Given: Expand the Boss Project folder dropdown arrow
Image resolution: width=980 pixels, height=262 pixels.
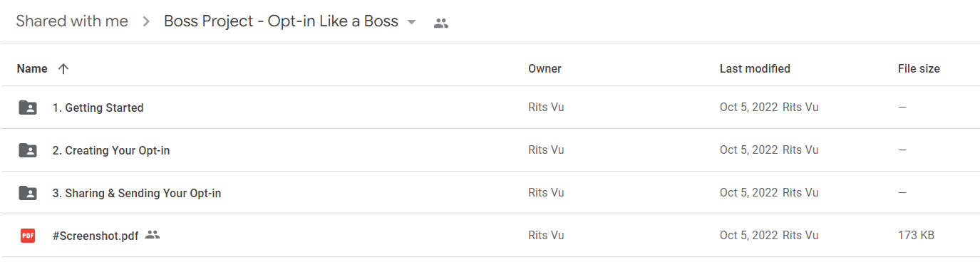Looking at the screenshot, I should click(411, 22).
